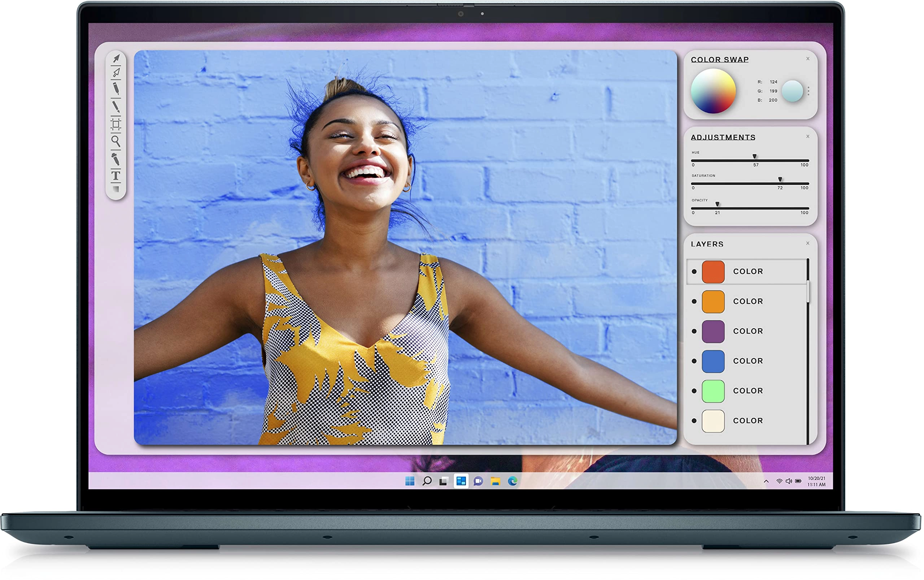Screen dimensions: 924x580
Task: Click the Adjustments panel heading
Action: click(x=723, y=137)
